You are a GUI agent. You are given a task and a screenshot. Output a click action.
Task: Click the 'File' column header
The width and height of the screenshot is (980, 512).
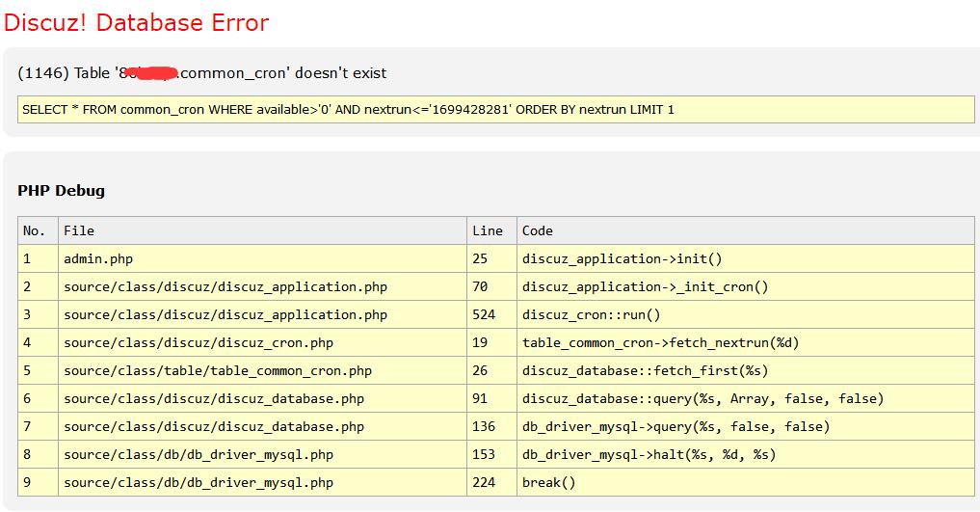[262, 230]
